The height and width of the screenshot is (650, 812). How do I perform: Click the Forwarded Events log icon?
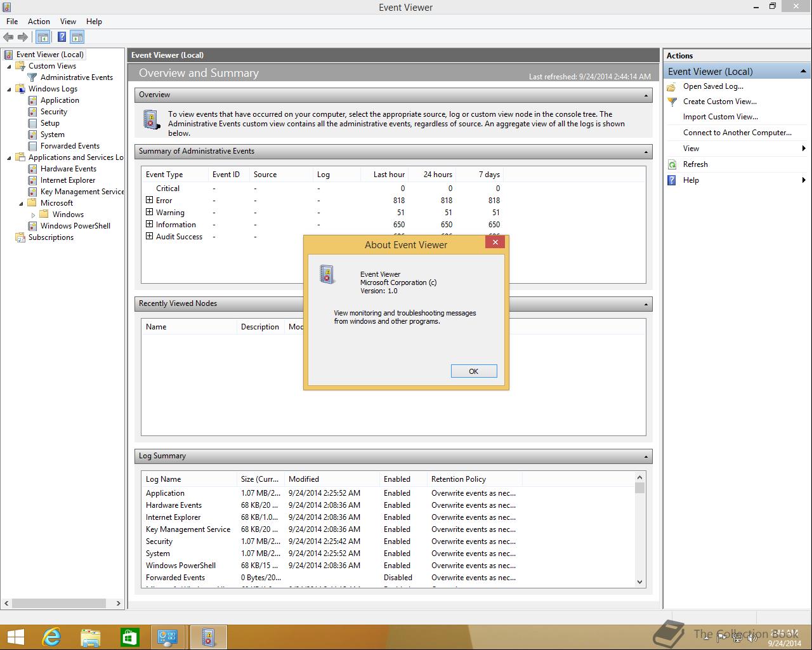coord(32,146)
